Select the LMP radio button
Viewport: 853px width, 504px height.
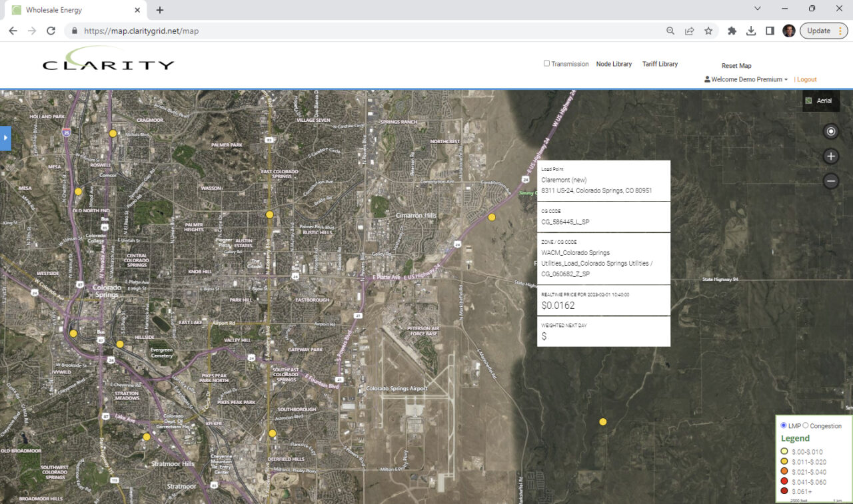784,425
